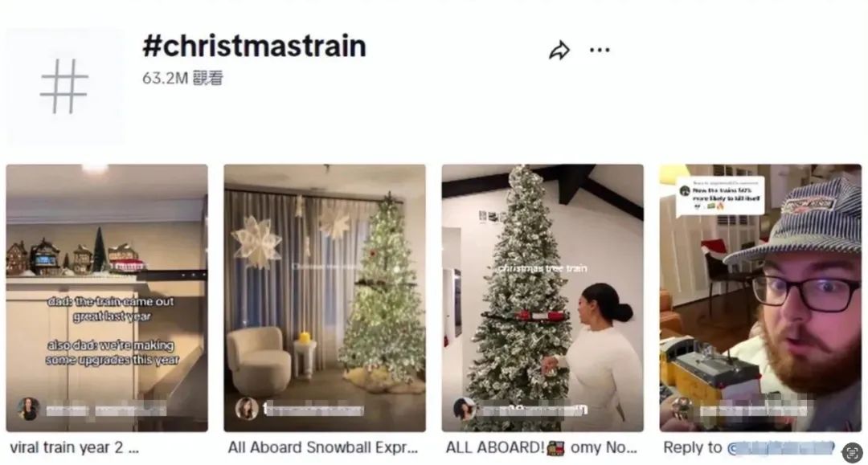The height and width of the screenshot is (465, 868).
Task: Open the three-dot more options menu
Action: (600, 51)
